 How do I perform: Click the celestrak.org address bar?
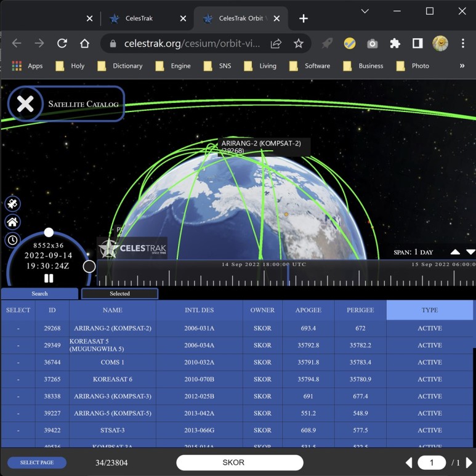192,44
